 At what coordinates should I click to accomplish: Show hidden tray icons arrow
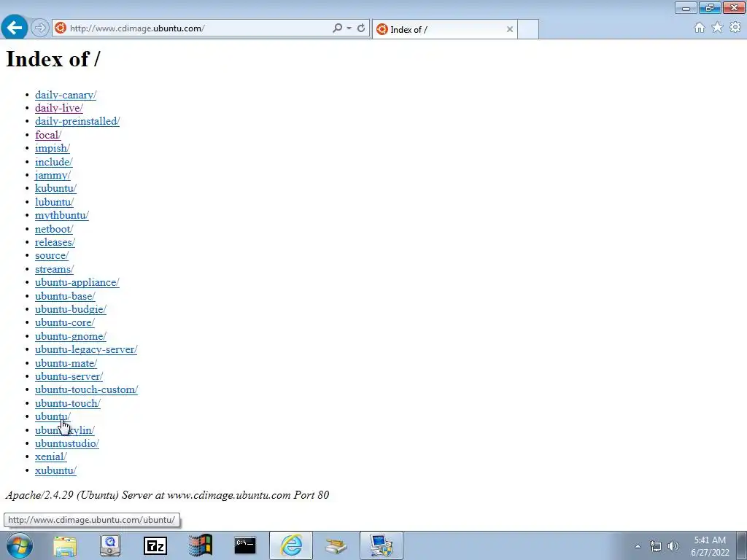coord(638,546)
